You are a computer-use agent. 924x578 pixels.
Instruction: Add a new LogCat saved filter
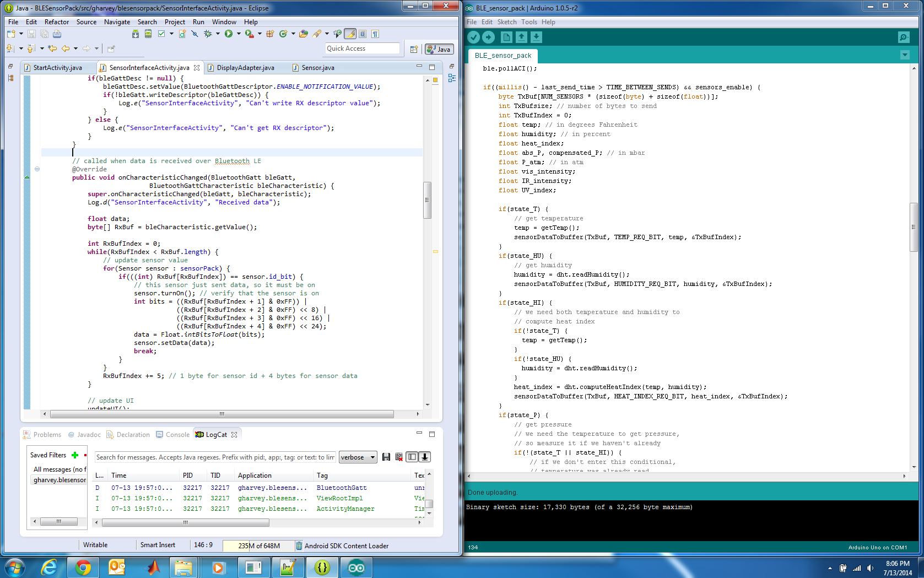tap(75, 455)
